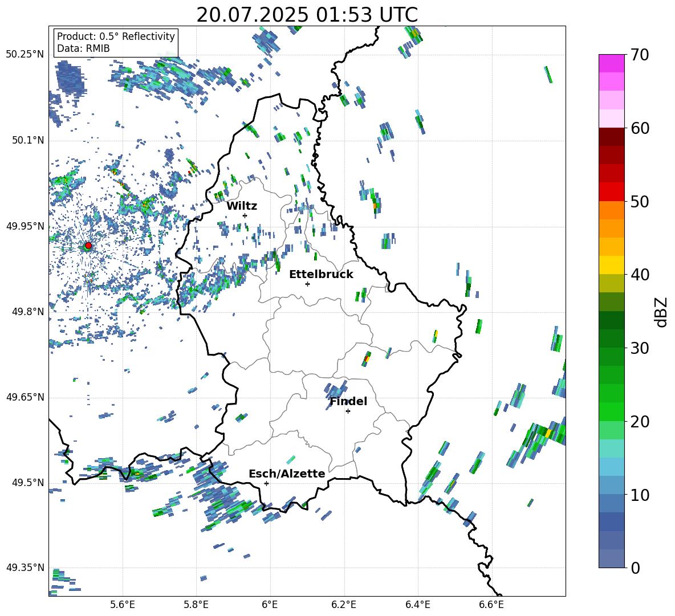Click the 49.35°N latitude label

(25, 568)
